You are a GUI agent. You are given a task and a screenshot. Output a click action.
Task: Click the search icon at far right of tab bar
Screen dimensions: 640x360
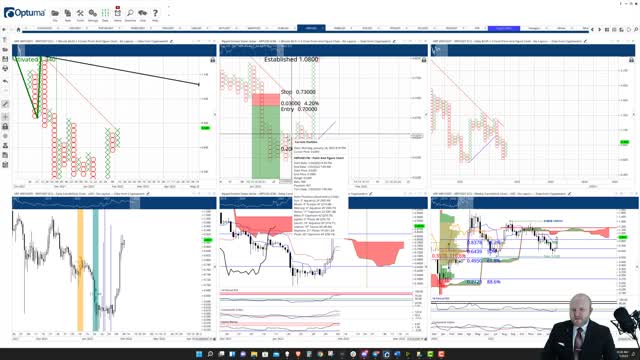tap(636, 29)
